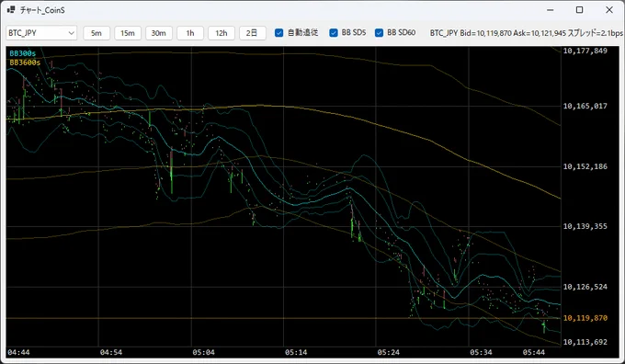The image size is (625, 364).
Task: Click the 05:34 time axis label
Action: [x=481, y=352]
